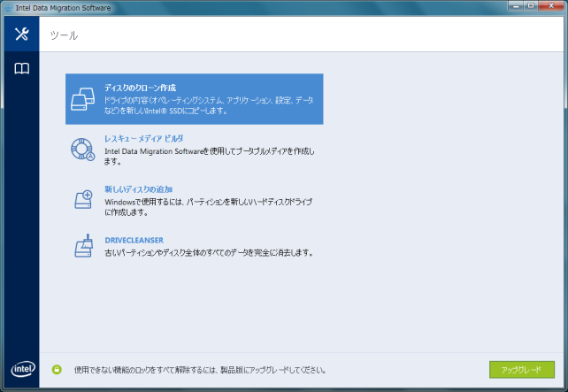Click the add new disk description text
This screenshot has height=392, width=568.
click(x=208, y=207)
